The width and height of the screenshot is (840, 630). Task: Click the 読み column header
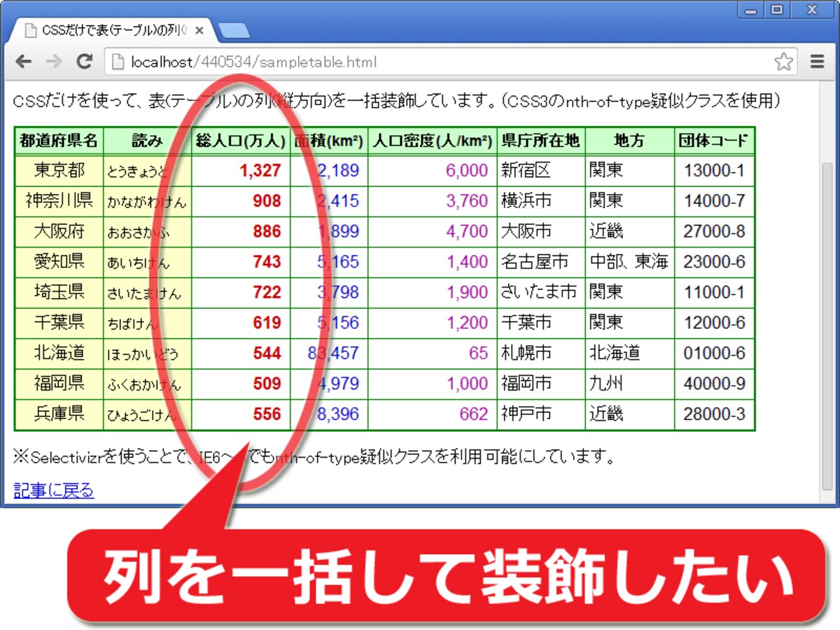(147, 141)
